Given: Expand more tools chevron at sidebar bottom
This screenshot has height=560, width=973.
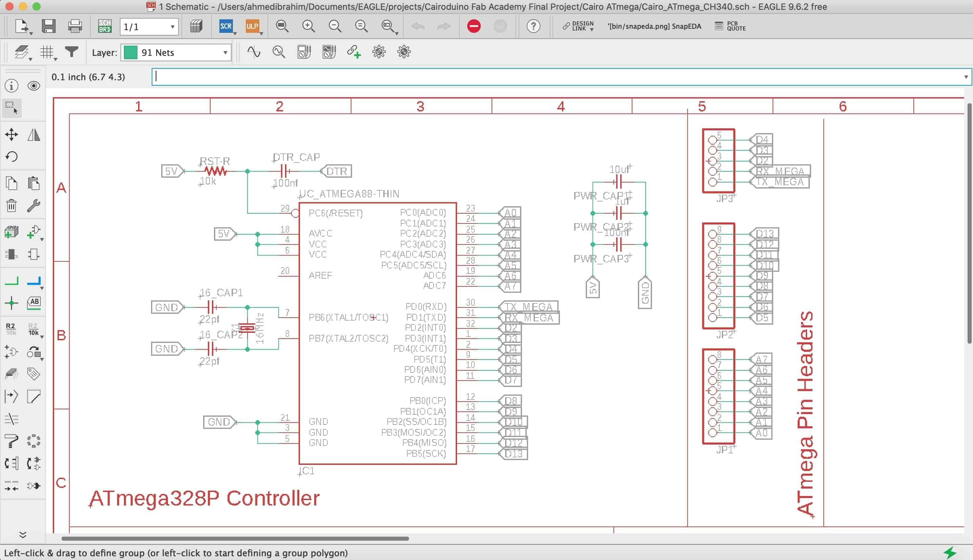Looking at the screenshot, I should click(x=23, y=535).
